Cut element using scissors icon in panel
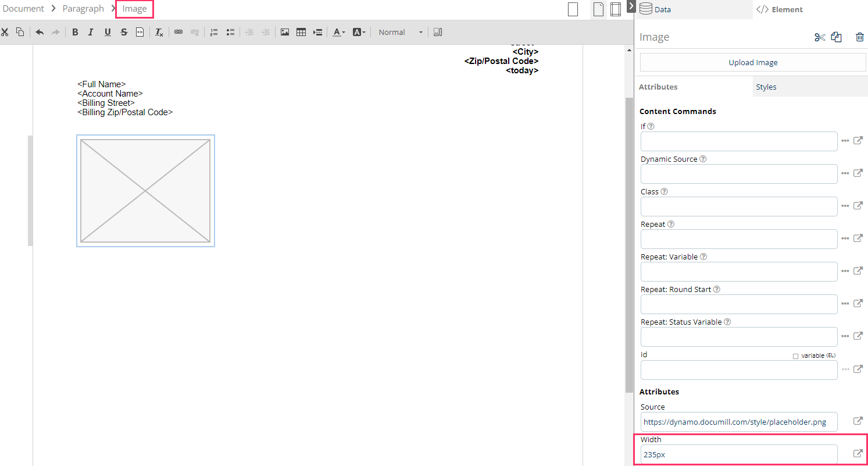Image resolution: width=868 pixels, height=466 pixels. (x=820, y=37)
